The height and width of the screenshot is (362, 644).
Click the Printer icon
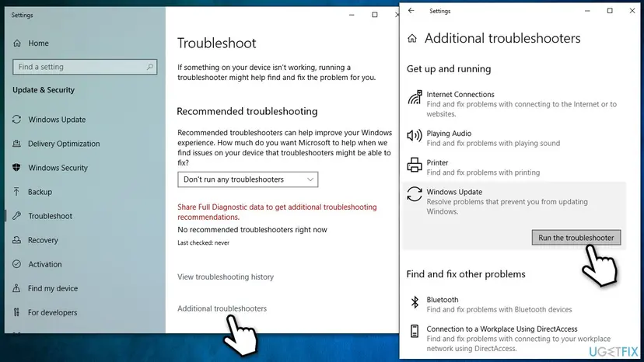coord(415,165)
